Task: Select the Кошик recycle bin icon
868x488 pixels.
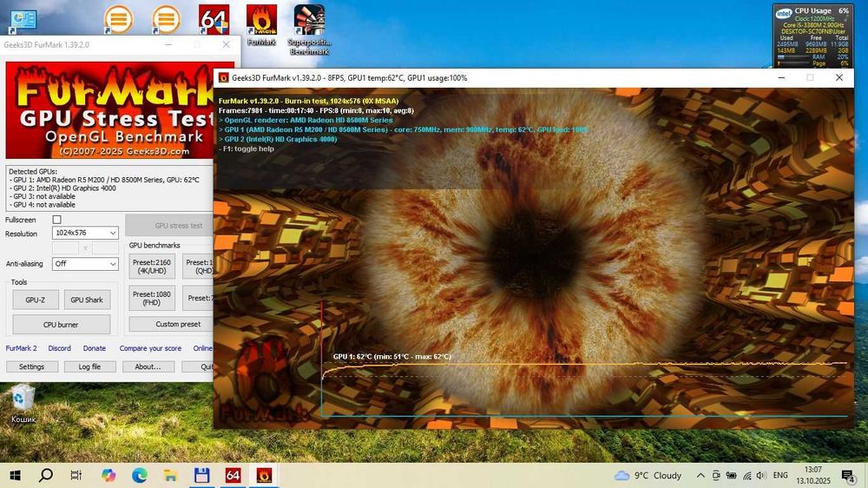Action: pyautogui.click(x=23, y=404)
